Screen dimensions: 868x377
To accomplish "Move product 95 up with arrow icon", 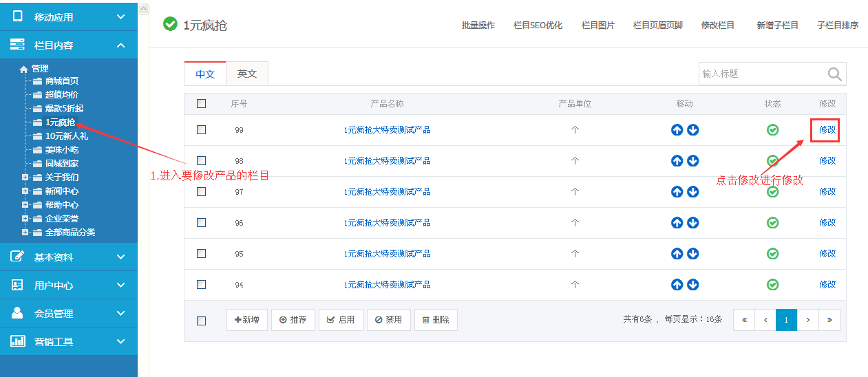I will [677, 254].
